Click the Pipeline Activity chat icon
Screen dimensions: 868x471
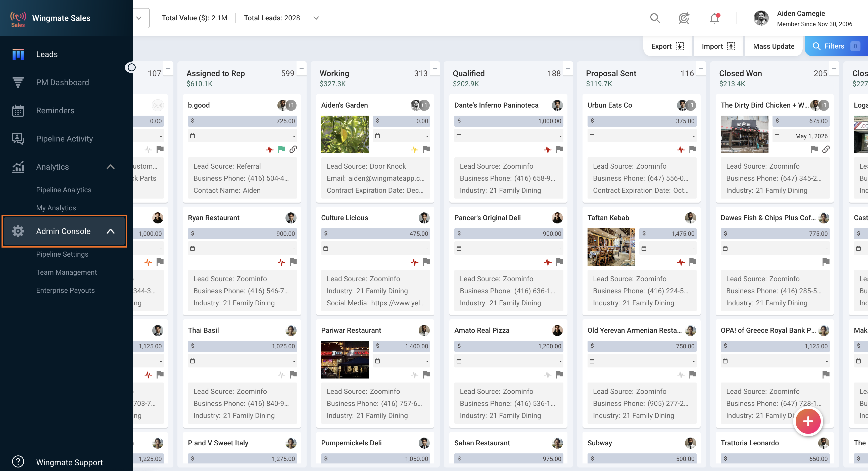(x=18, y=138)
